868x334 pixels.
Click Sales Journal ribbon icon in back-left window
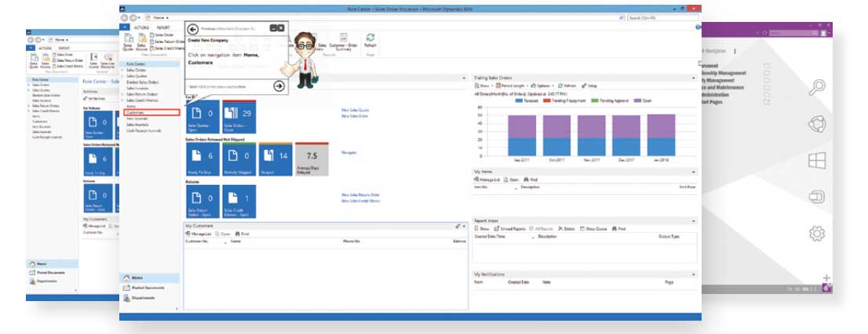click(94, 61)
